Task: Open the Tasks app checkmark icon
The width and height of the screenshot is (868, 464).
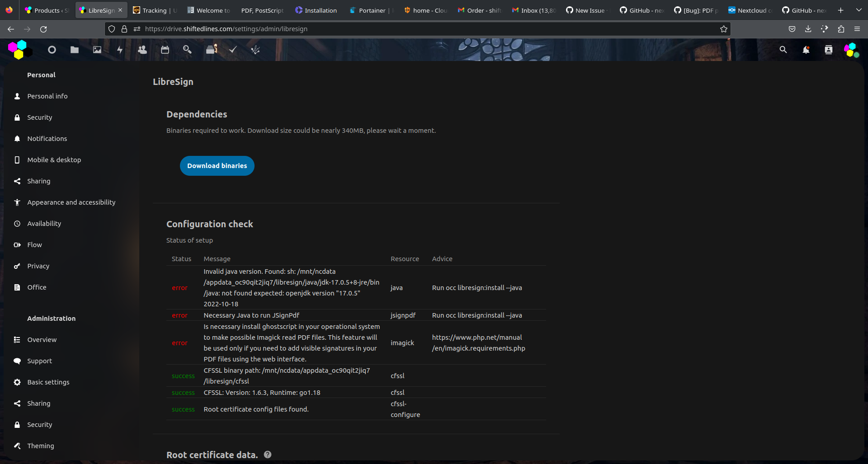Action: coord(232,50)
